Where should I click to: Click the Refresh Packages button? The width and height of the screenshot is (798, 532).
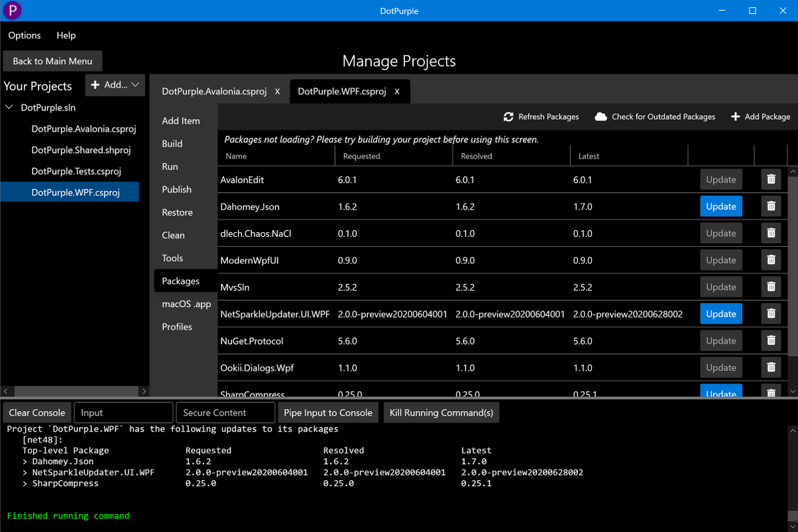click(541, 116)
